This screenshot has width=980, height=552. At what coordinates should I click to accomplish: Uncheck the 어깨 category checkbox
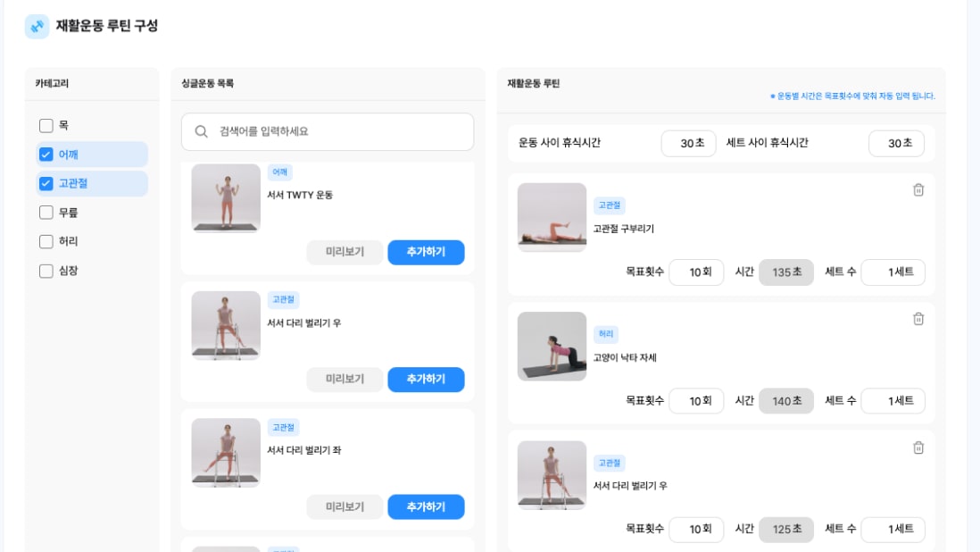point(46,155)
